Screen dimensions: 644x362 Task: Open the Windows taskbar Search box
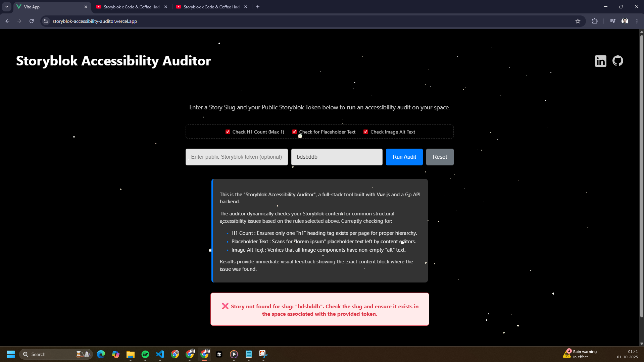pos(56,354)
